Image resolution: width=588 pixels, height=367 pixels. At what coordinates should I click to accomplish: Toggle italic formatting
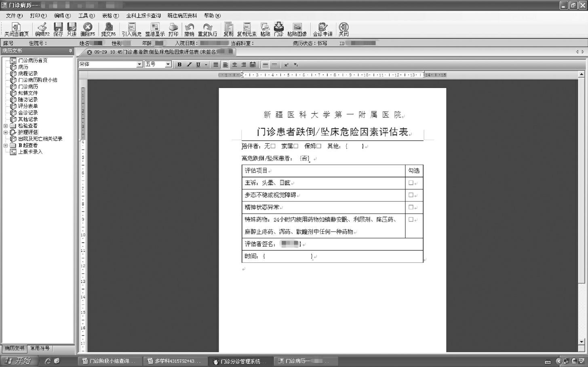189,65
